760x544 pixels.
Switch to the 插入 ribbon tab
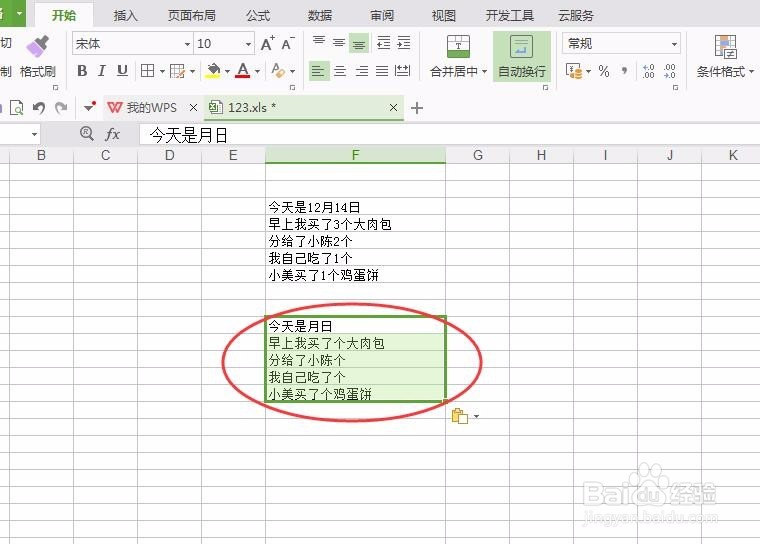(x=126, y=16)
